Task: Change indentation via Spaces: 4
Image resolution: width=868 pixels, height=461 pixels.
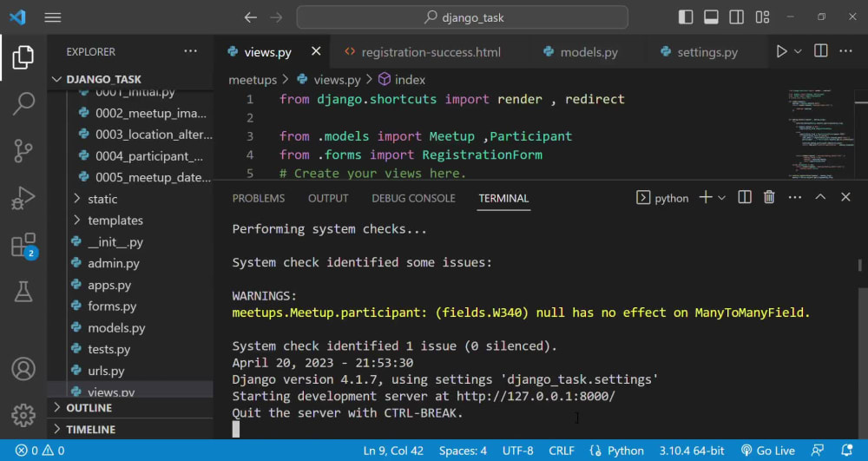Action: click(x=463, y=451)
